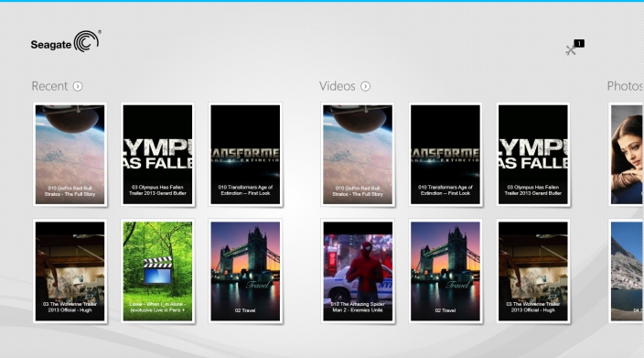Open Olympus Has Fallen trailer under Recent
Viewport: 644px width, 358px height.
[x=157, y=155]
